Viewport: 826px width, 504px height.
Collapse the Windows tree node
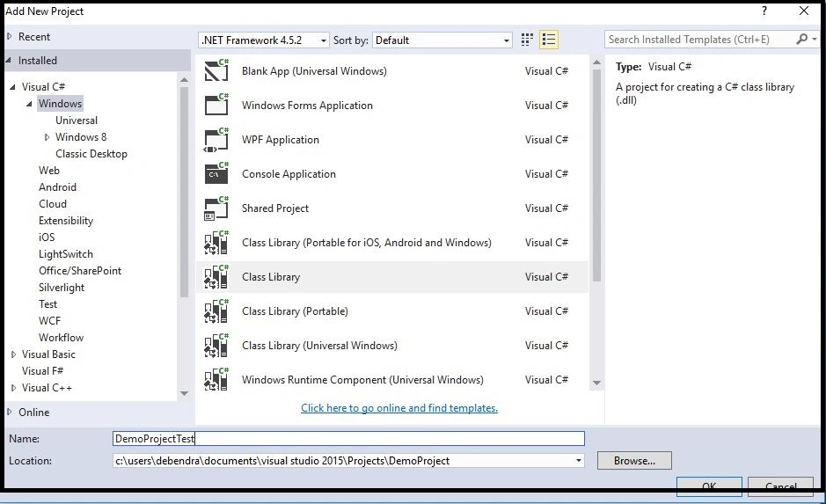tap(30, 104)
